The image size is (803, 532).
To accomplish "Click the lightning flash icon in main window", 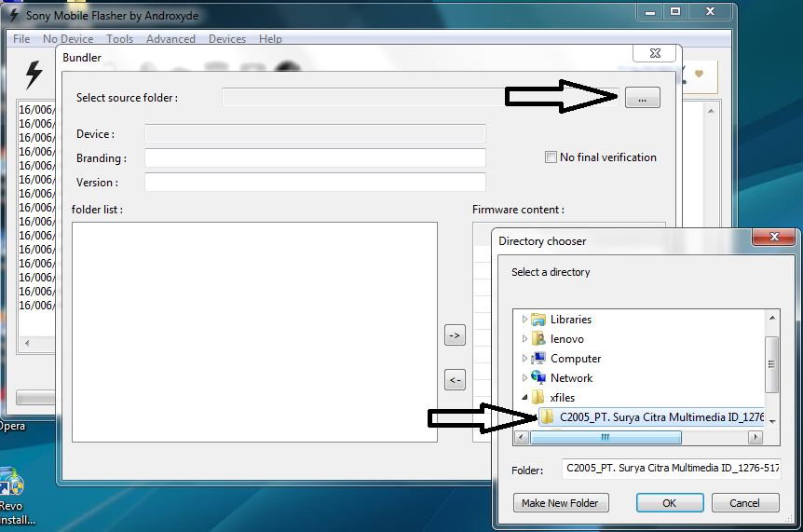I will click(x=34, y=75).
